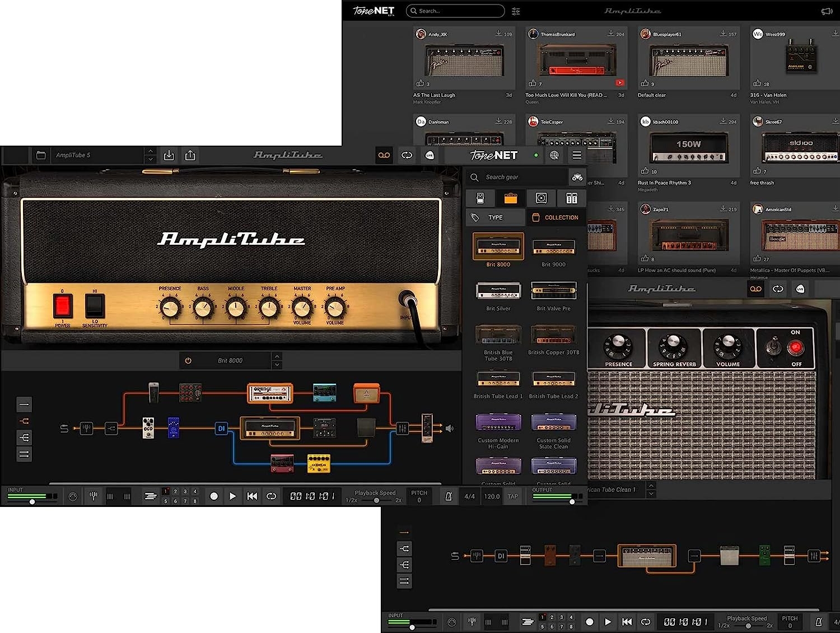Select track 1 in the recorder track grid
This screenshot has width=840, height=633.
[166, 491]
